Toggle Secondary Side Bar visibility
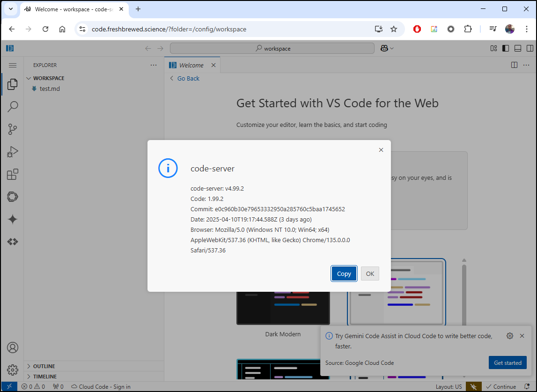This screenshot has width=537, height=392. (530, 48)
